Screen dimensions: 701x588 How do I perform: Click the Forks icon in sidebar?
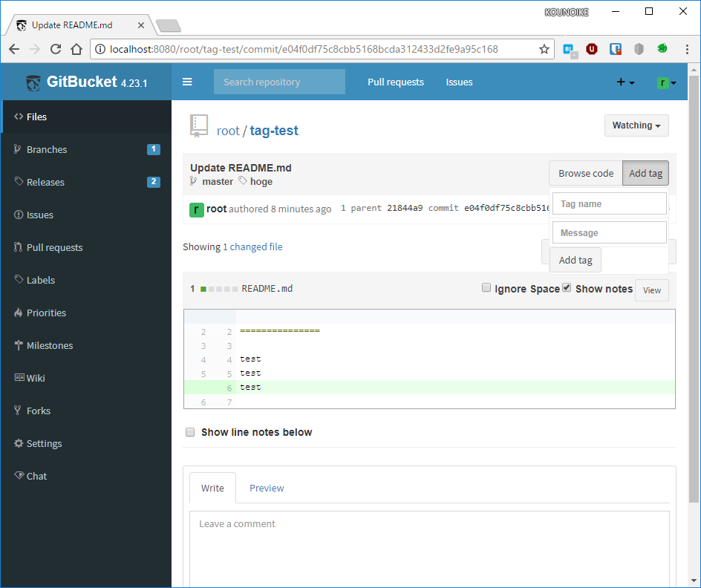[x=17, y=410]
